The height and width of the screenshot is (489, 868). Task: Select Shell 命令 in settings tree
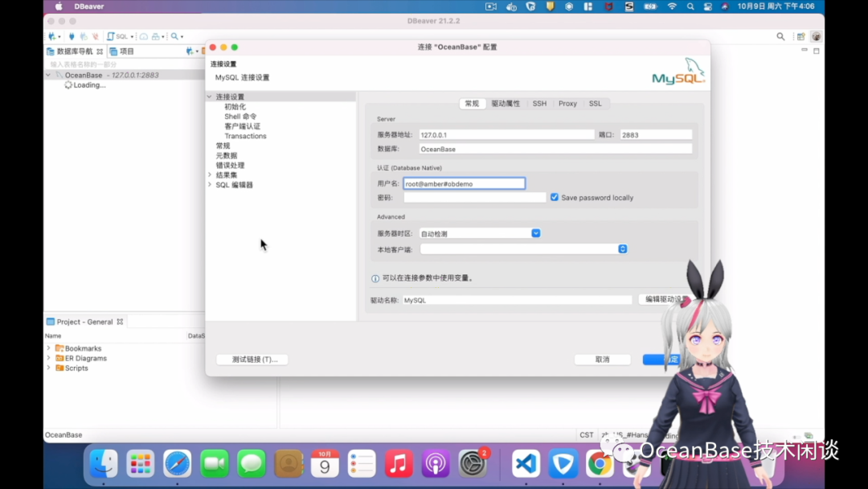tap(240, 117)
